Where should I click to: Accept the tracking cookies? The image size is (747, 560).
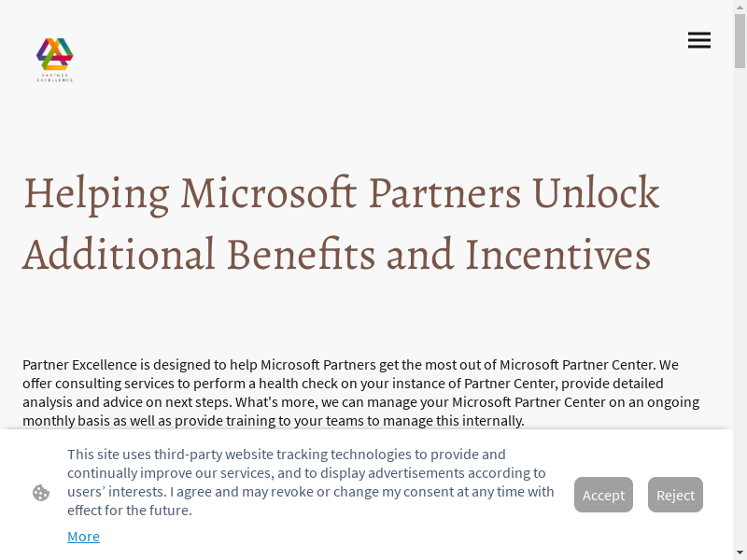click(x=603, y=495)
